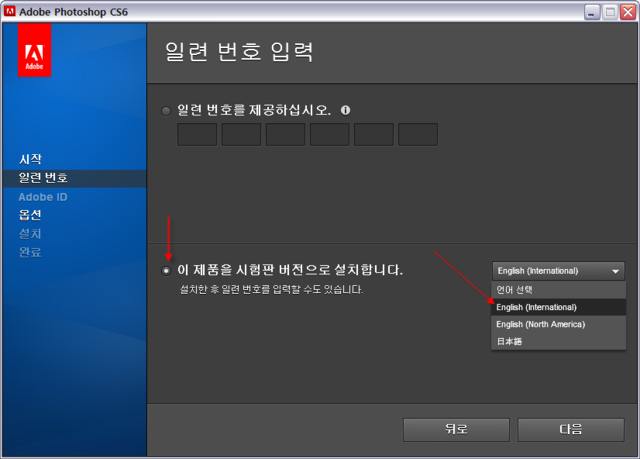Image resolution: width=640 pixels, height=459 pixels.
Task: Open the English (International) language dropdown
Action: pos(558,271)
